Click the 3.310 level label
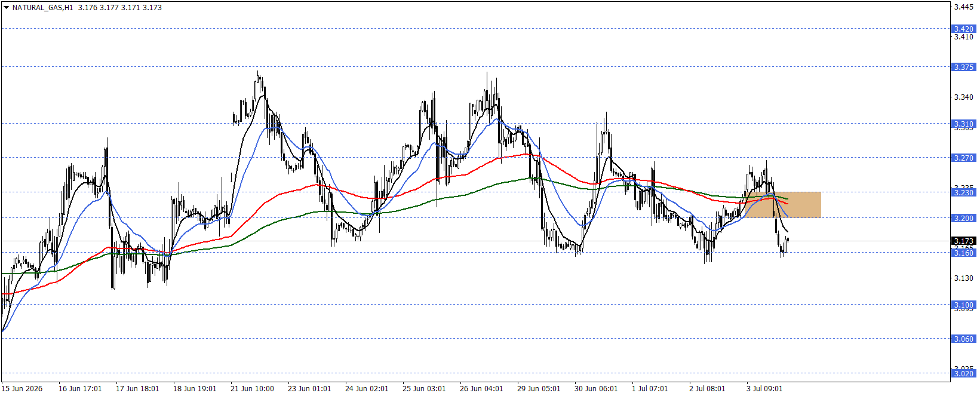The height and width of the screenshot is (396, 980). (963, 124)
